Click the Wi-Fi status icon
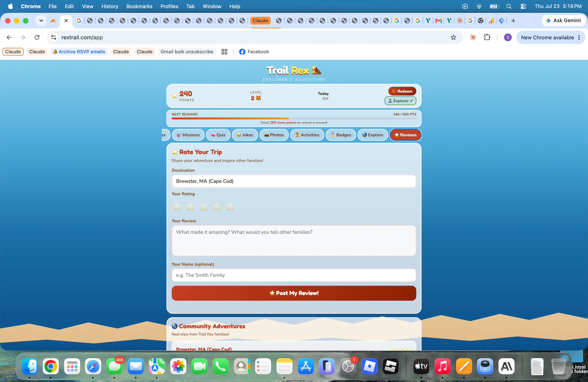 pos(479,6)
